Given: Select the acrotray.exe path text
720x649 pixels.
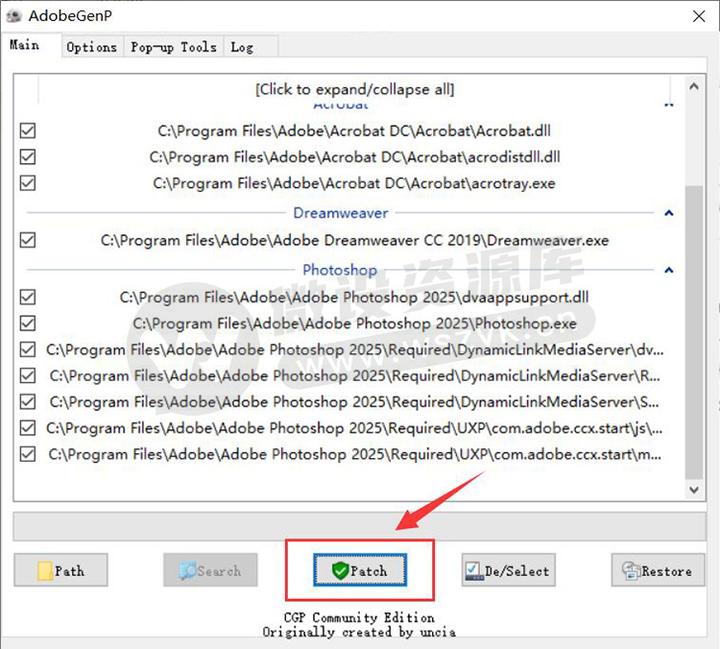Looking at the screenshot, I should pyautogui.click(x=354, y=183).
